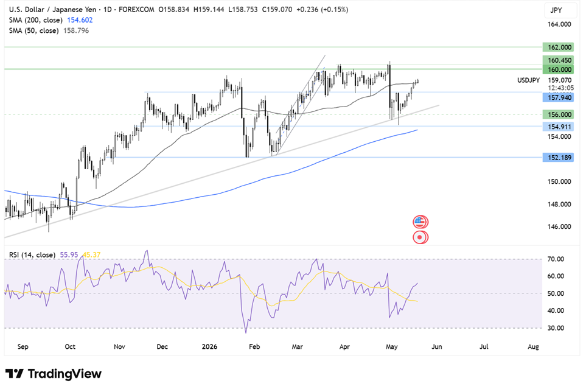Open the JPY currency selector
Screen dimensions: 586x392
click(x=560, y=10)
